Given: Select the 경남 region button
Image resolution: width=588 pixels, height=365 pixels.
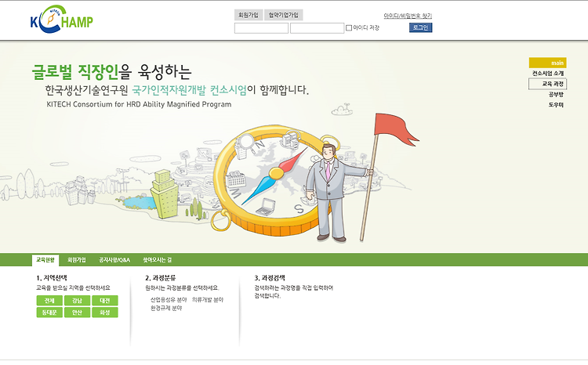Looking at the screenshot, I should [78, 301].
